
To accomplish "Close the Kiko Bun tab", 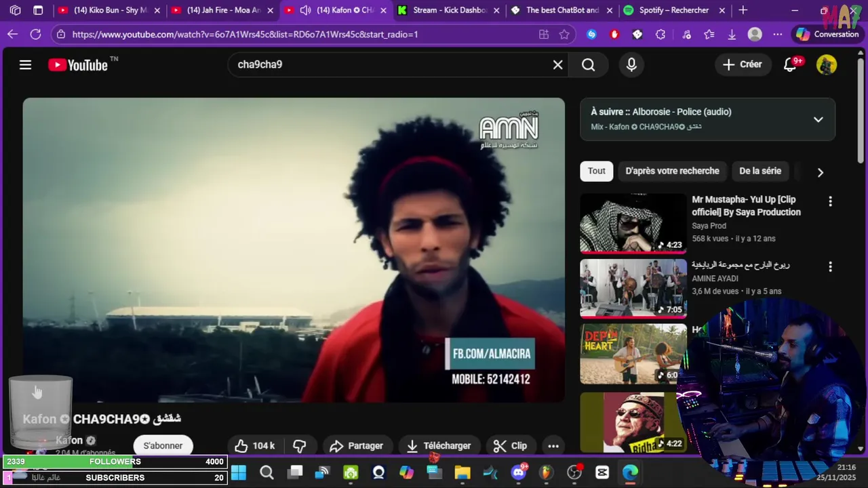I will 157,10.
